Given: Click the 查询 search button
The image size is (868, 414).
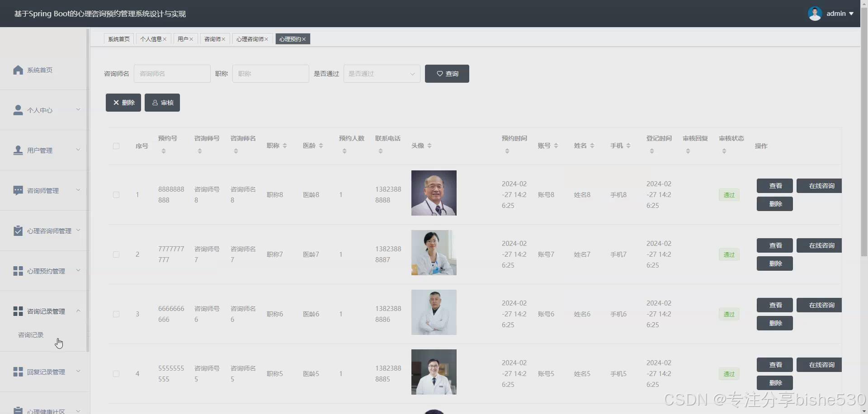Looking at the screenshot, I should tap(447, 74).
